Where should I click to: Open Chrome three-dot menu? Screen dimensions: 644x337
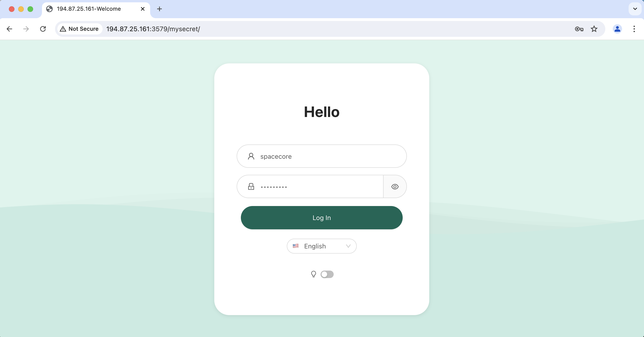tap(634, 29)
